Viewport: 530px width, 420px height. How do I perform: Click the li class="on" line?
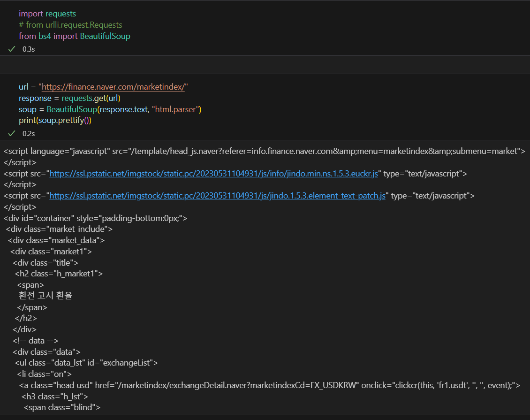(44, 374)
